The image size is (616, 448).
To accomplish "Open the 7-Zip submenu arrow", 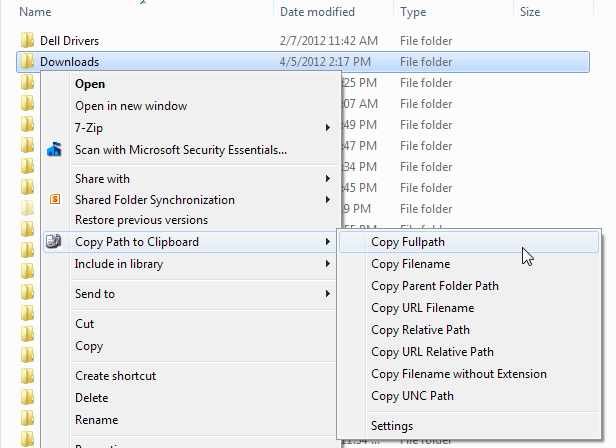I will (328, 128).
